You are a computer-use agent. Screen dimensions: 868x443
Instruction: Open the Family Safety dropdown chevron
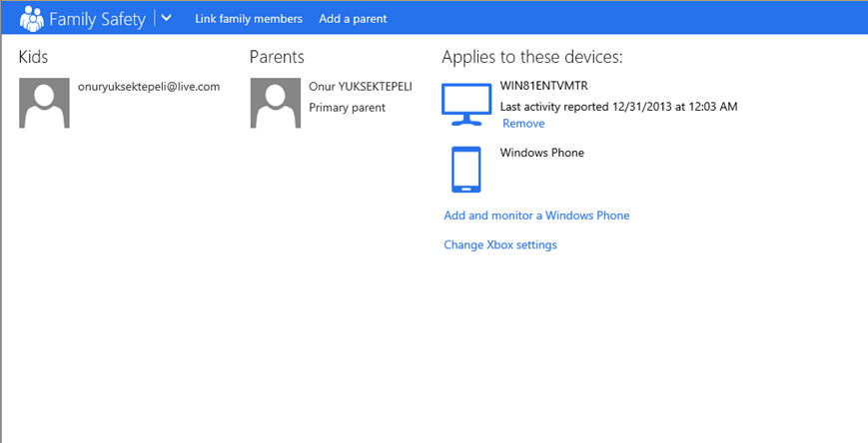click(166, 18)
